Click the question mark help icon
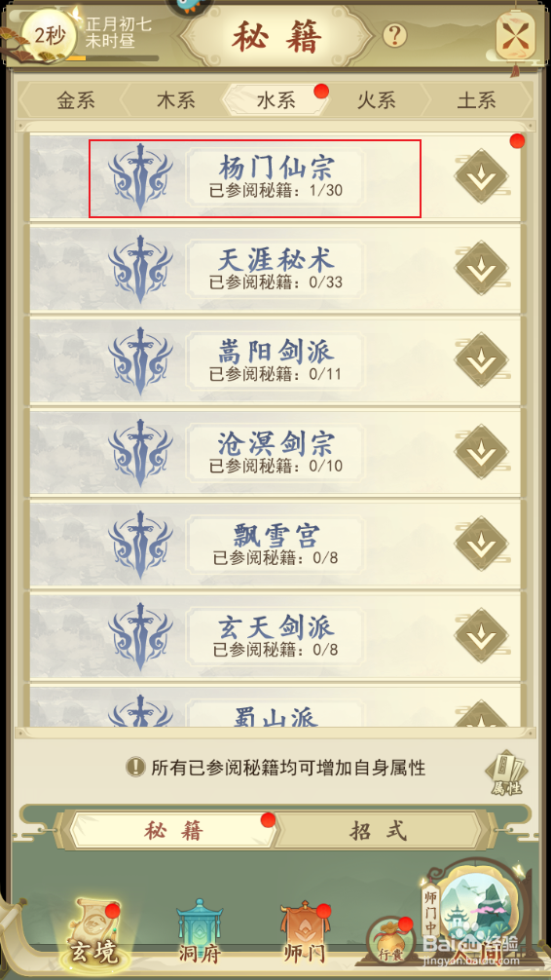Screen dimensions: 551x980 (x=394, y=36)
